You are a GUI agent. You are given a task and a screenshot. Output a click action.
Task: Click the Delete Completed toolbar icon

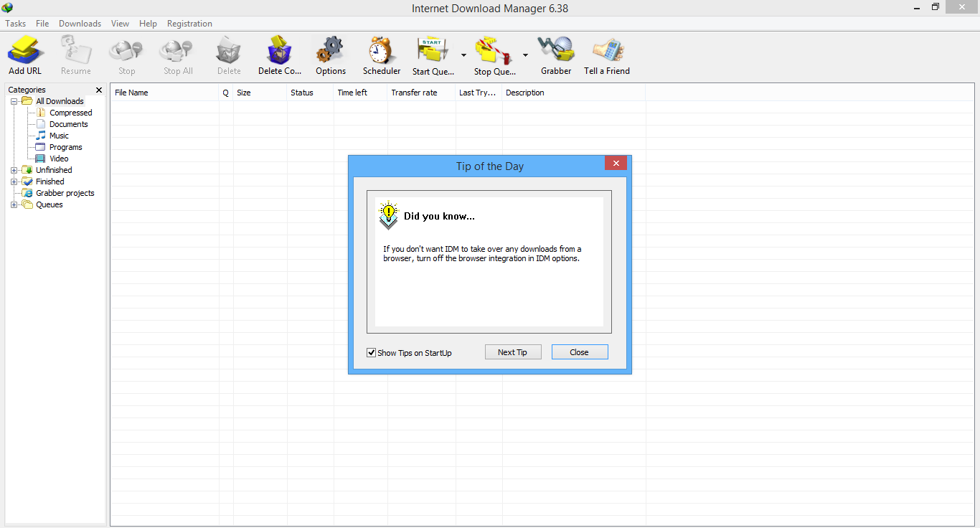tap(280, 50)
